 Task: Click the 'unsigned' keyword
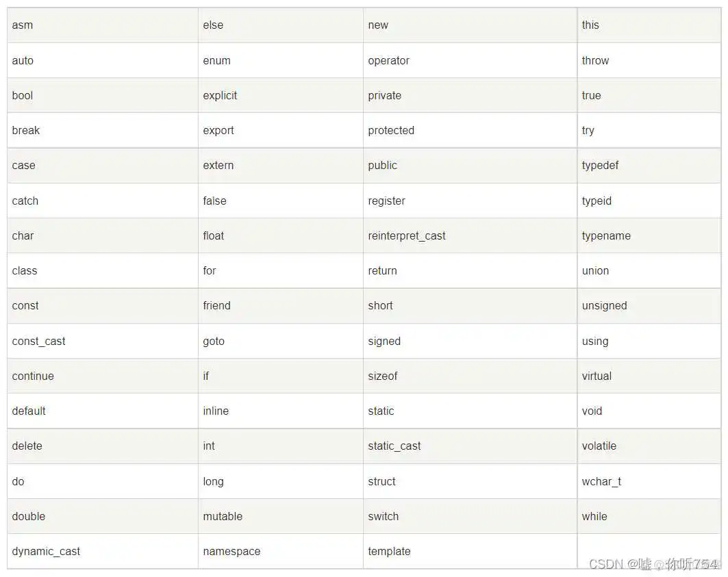click(605, 306)
